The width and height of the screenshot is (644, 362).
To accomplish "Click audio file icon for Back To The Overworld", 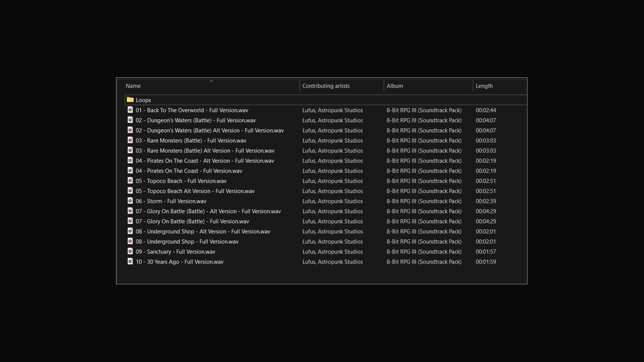I will [130, 110].
